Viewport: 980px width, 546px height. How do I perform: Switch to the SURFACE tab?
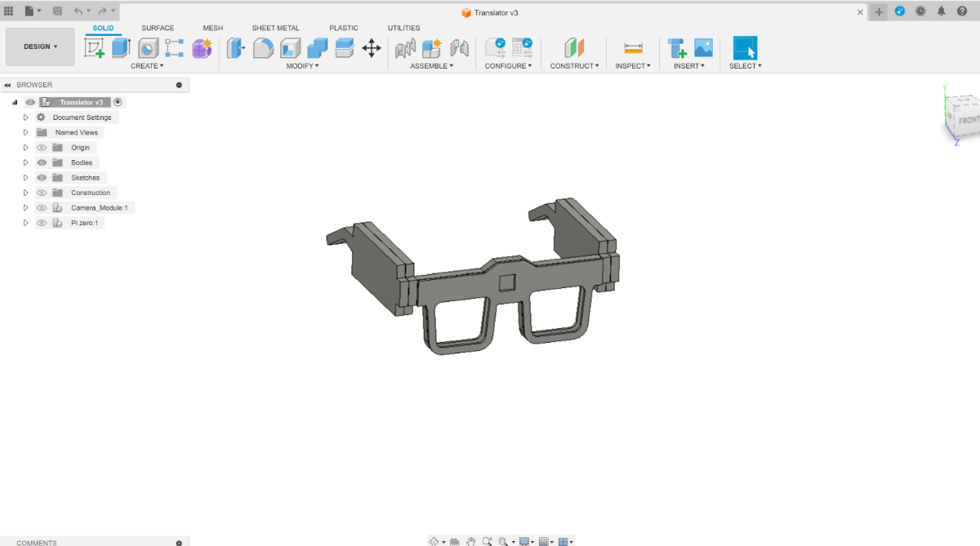(158, 28)
